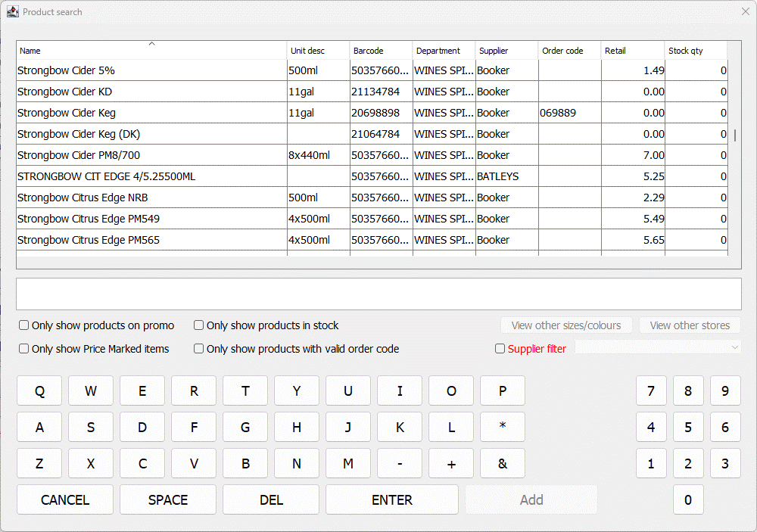This screenshot has height=532, width=757.
Task: Select Strongbow Cider KD row
Action: (x=372, y=92)
